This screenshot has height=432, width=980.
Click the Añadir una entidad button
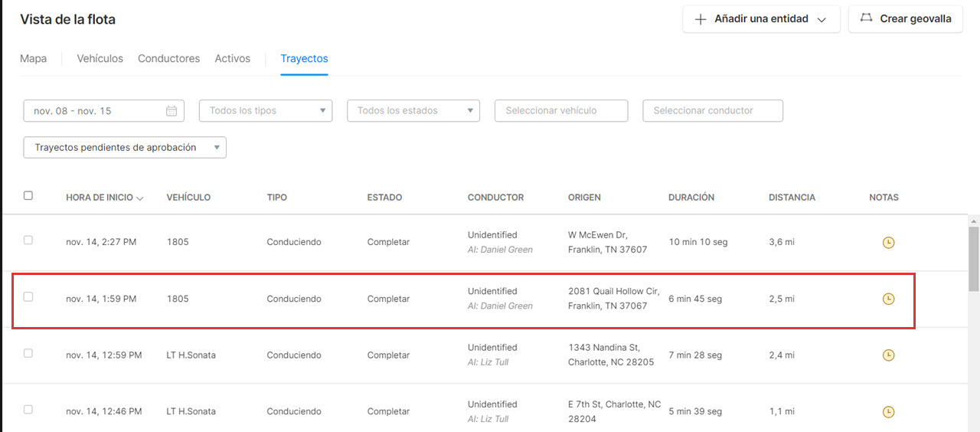click(761, 19)
